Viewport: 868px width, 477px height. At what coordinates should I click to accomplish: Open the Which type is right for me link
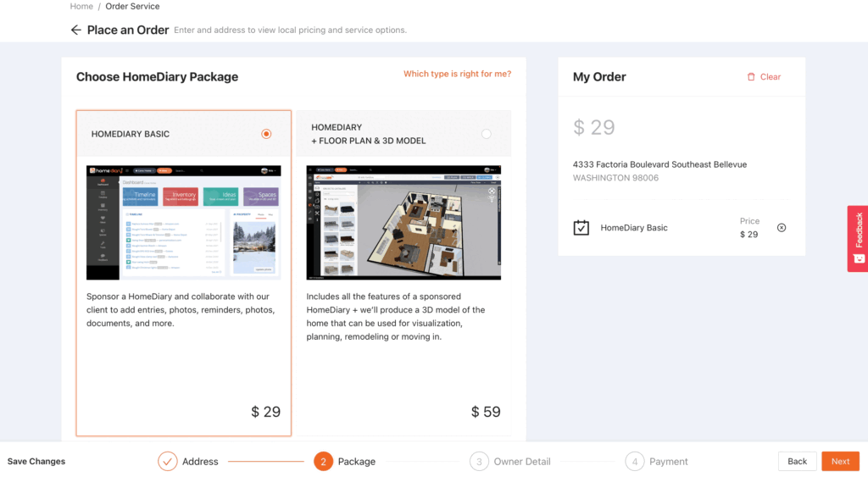[457, 75]
